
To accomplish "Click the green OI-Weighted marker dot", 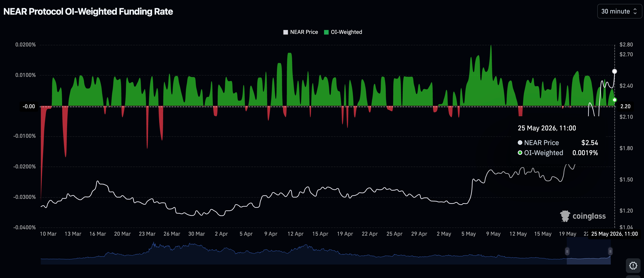I will [614, 100].
